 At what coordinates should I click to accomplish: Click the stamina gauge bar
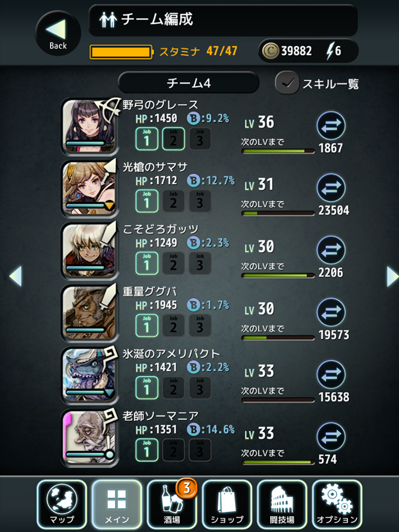coord(122,52)
